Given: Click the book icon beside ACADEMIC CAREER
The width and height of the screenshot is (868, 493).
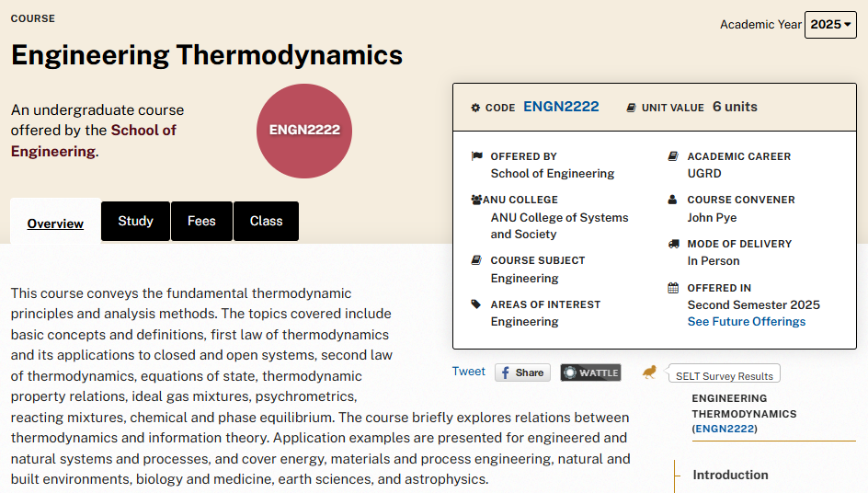Looking at the screenshot, I should [x=672, y=156].
